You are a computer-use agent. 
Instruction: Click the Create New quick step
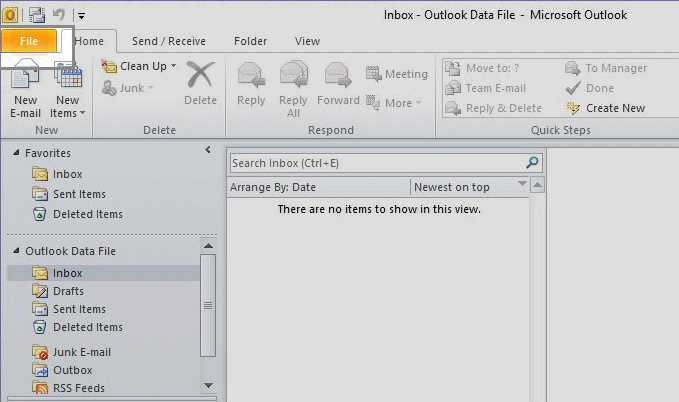pyautogui.click(x=606, y=108)
